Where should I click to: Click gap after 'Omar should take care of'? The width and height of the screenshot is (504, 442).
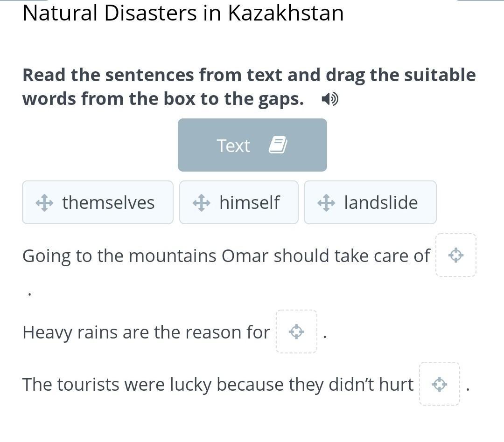(x=456, y=255)
